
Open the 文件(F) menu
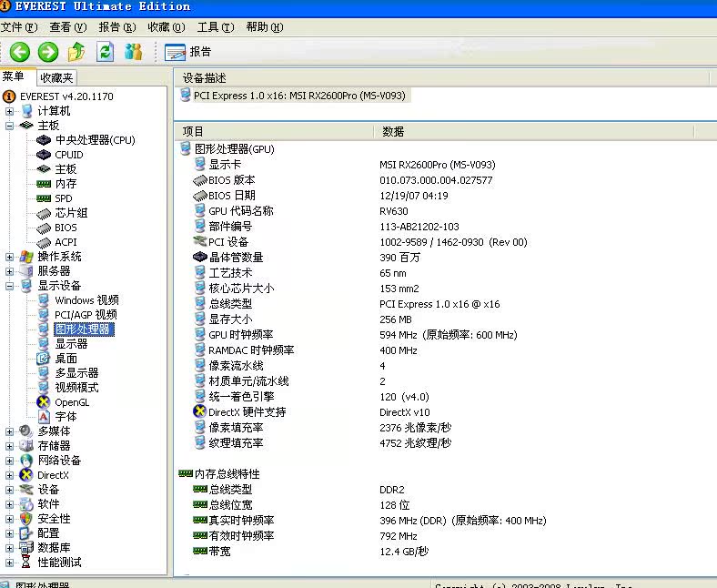(18, 27)
